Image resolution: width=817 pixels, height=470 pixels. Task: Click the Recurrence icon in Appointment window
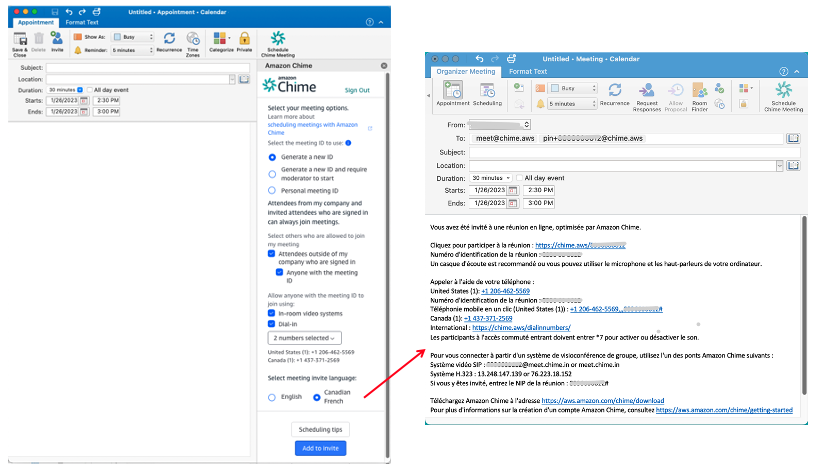(169, 42)
